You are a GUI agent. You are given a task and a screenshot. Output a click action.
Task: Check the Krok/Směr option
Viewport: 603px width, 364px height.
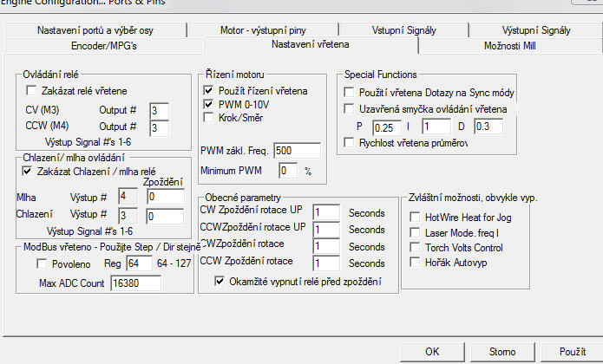point(208,117)
